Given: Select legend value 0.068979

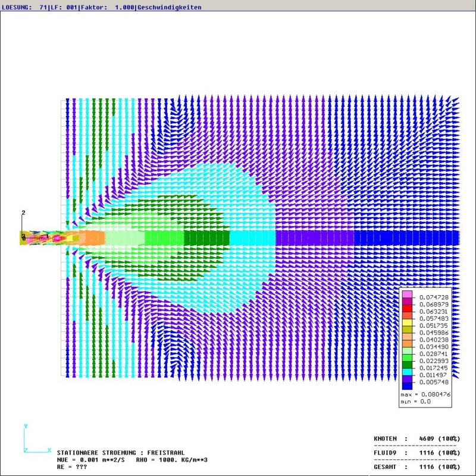Looking at the screenshot, I should tap(434, 304).
